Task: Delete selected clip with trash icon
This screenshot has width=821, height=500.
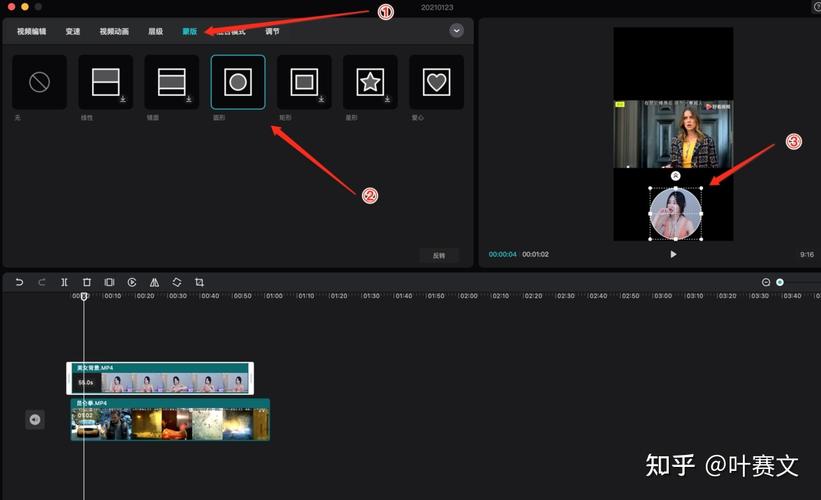Action: pos(87,282)
